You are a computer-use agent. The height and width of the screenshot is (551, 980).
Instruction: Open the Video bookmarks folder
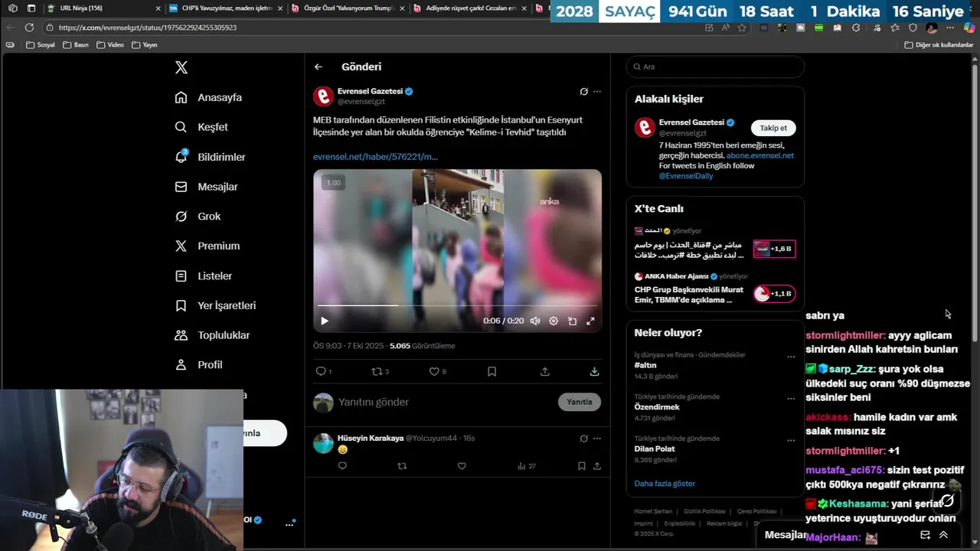(x=110, y=45)
